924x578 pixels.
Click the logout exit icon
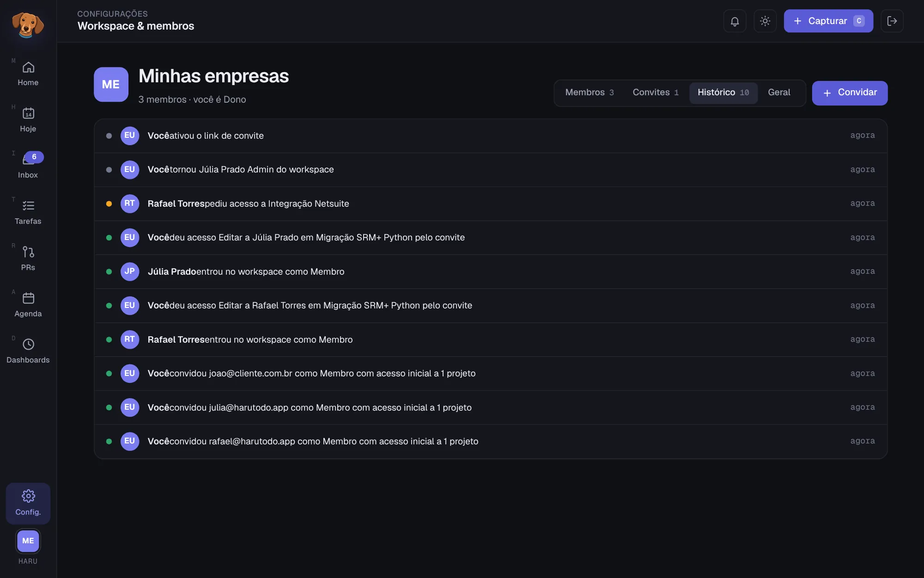coord(892,21)
